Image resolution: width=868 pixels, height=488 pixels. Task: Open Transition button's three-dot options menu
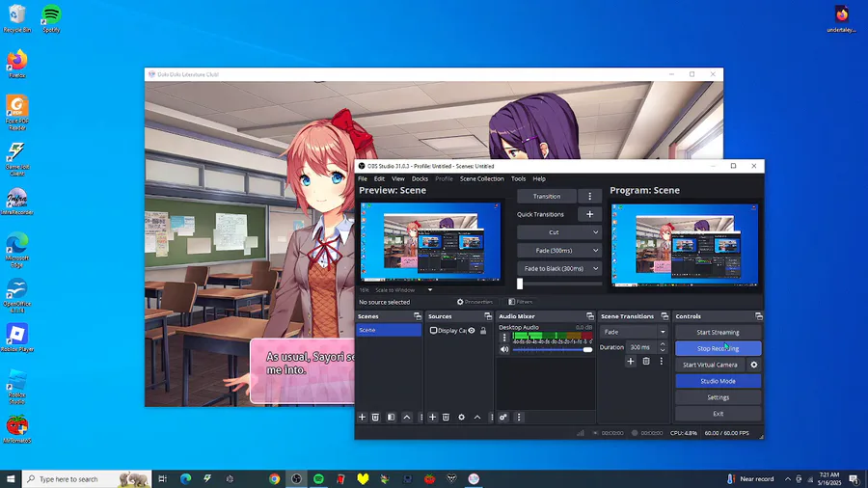click(589, 197)
